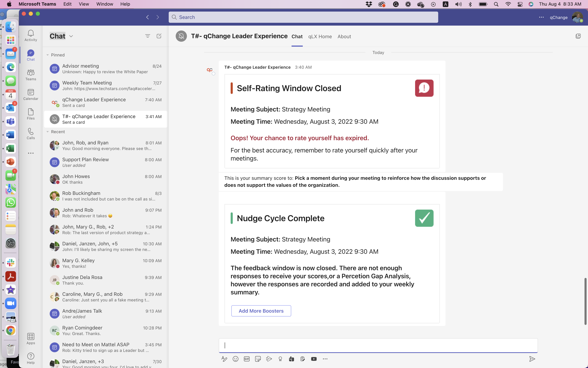
Task: Open Ryan Comingdeer chat
Action: point(106,330)
